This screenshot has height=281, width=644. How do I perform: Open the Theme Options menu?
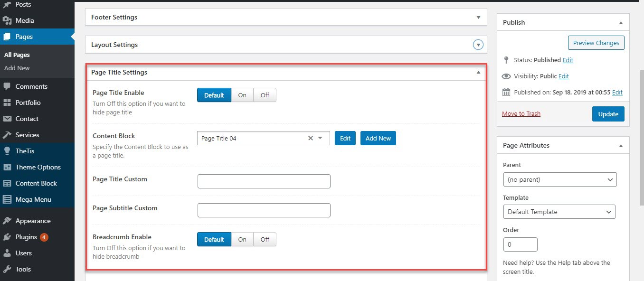click(37, 167)
